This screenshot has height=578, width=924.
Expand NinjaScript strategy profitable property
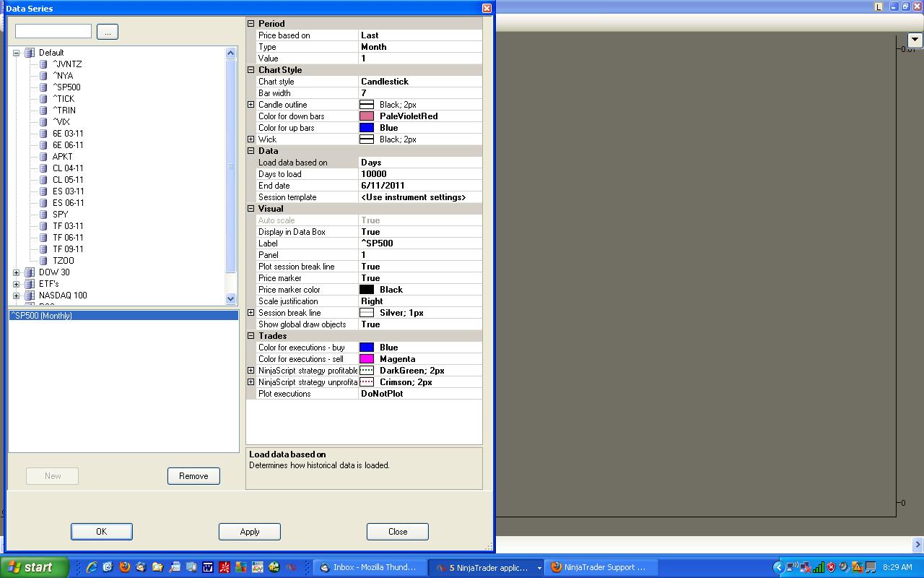tap(251, 371)
